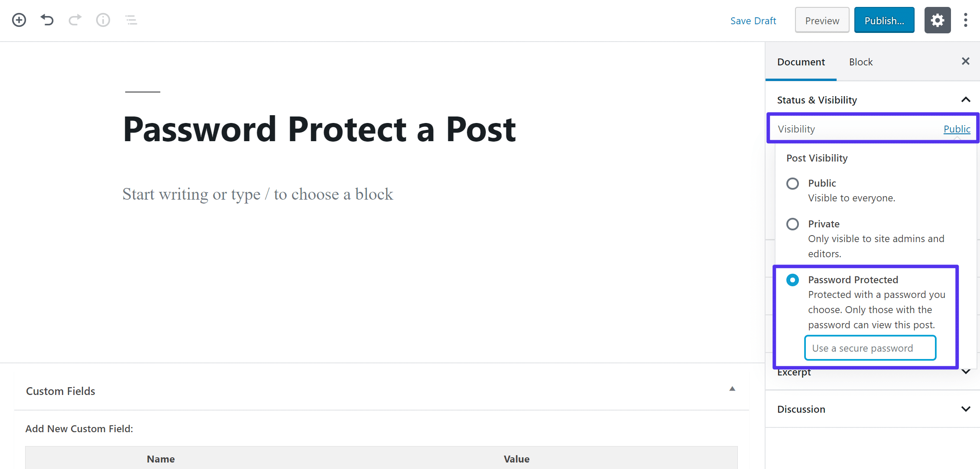Switch to the Document tab
Image resolution: width=980 pixels, height=469 pixels.
click(801, 61)
